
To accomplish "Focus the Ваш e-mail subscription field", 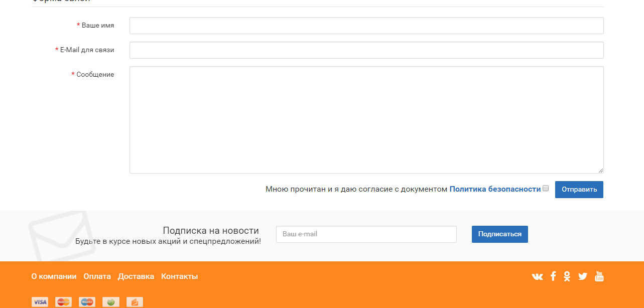I will [x=366, y=234].
